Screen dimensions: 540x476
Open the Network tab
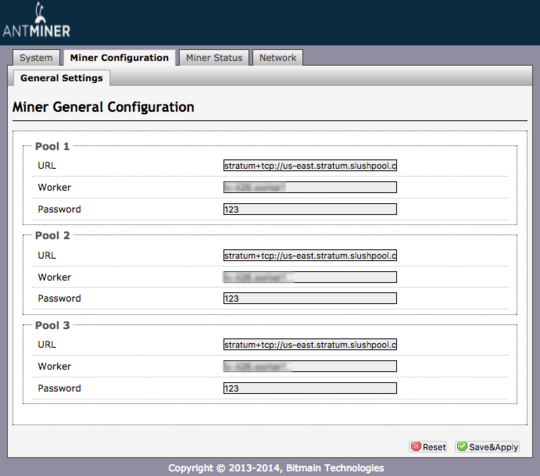[x=278, y=58]
